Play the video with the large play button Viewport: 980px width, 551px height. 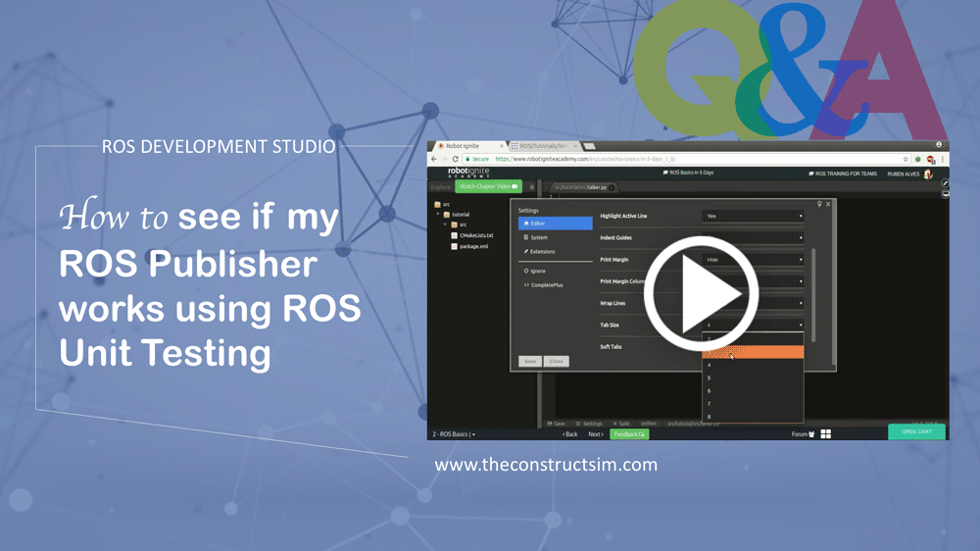702,293
